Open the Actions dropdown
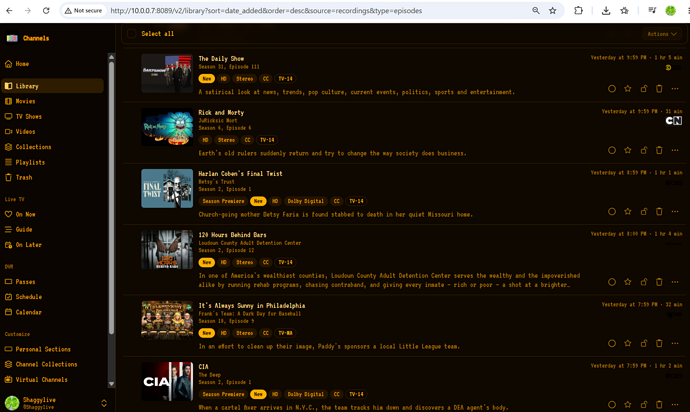 pos(662,34)
